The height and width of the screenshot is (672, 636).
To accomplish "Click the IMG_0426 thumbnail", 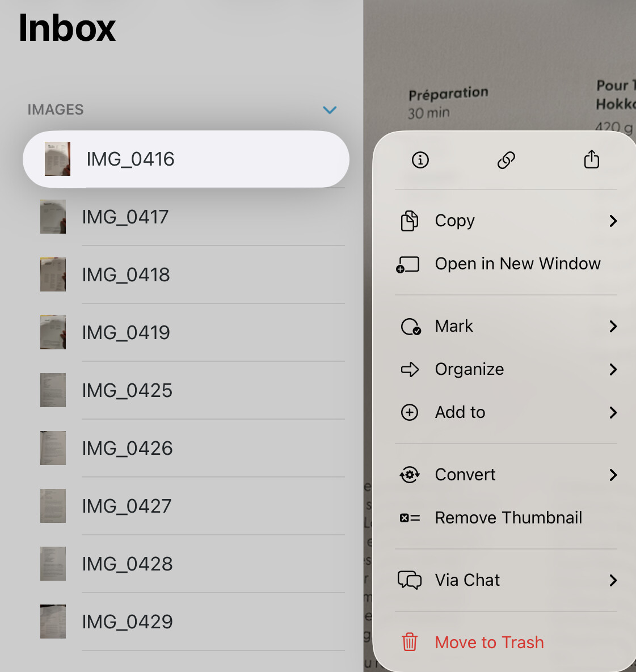I will tap(53, 449).
